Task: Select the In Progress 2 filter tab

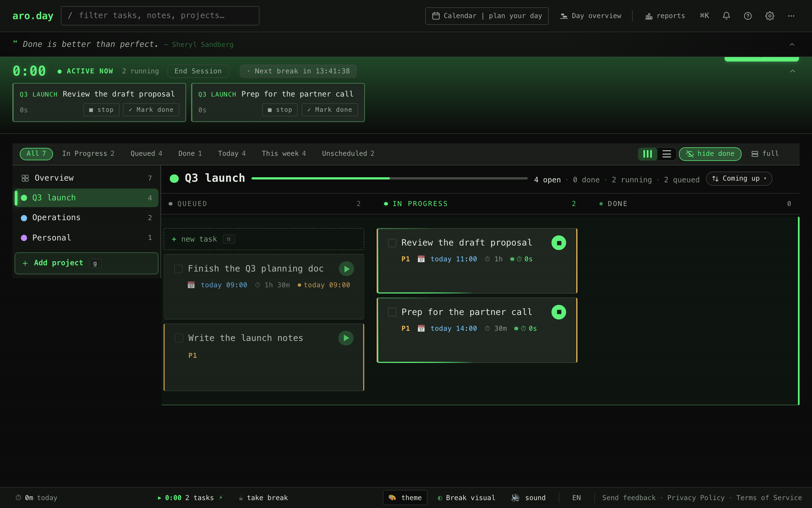Action: (88, 154)
